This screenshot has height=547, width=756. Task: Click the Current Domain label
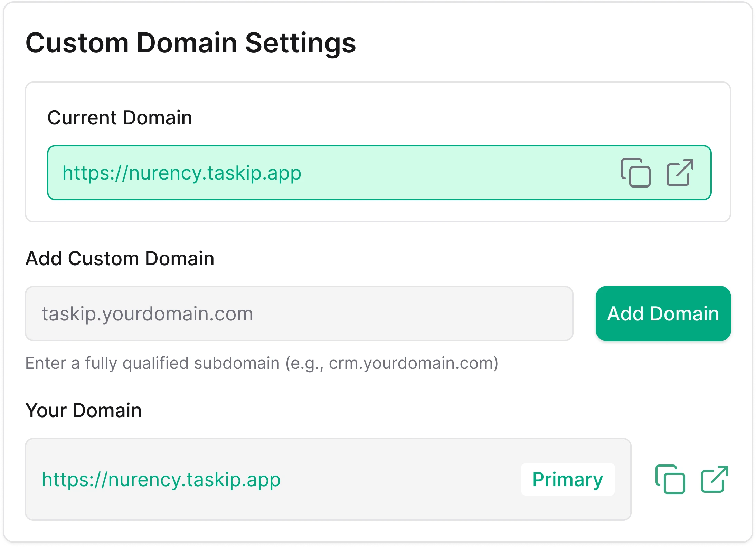click(x=120, y=117)
